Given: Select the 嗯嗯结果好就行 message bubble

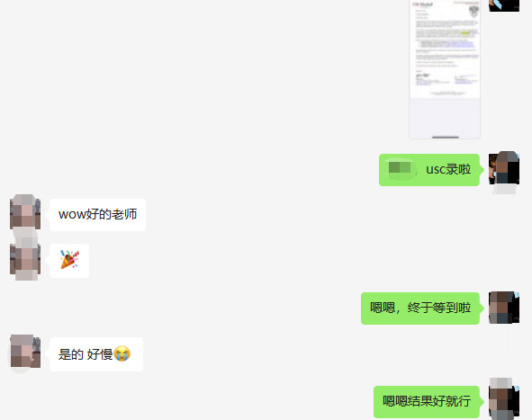Looking at the screenshot, I should [427, 402].
